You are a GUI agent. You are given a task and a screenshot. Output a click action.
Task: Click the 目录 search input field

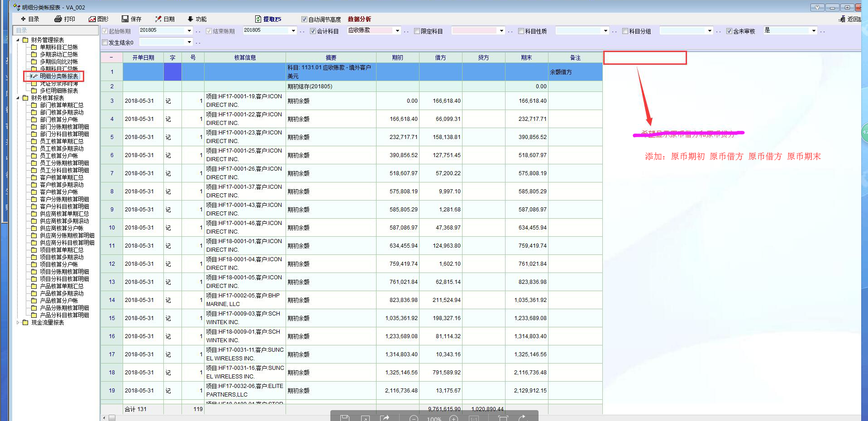click(x=56, y=30)
